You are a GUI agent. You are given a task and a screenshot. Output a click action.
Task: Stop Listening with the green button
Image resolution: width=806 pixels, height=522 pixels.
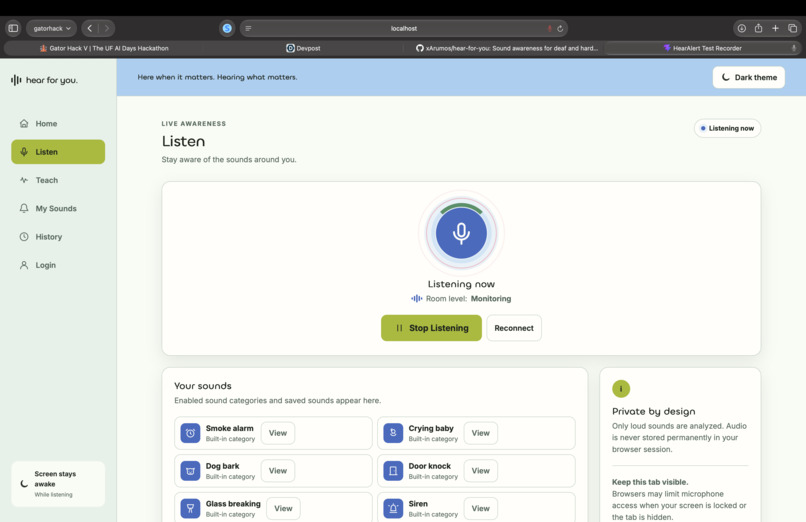click(431, 328)
